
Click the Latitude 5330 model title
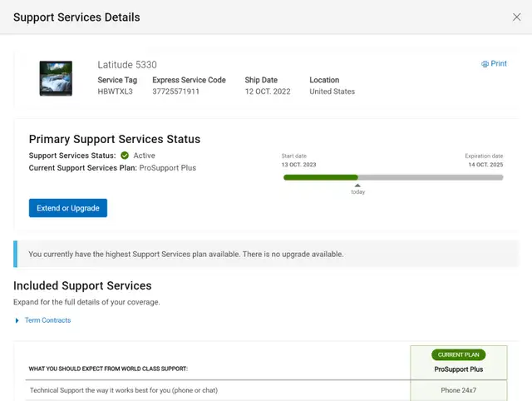coord(127,65)
